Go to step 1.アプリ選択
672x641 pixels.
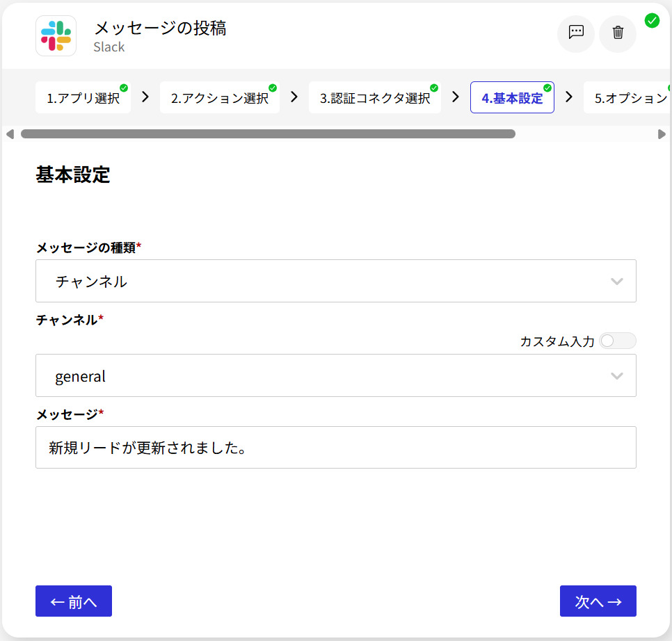pyautogui.click(x=83, y=98)
